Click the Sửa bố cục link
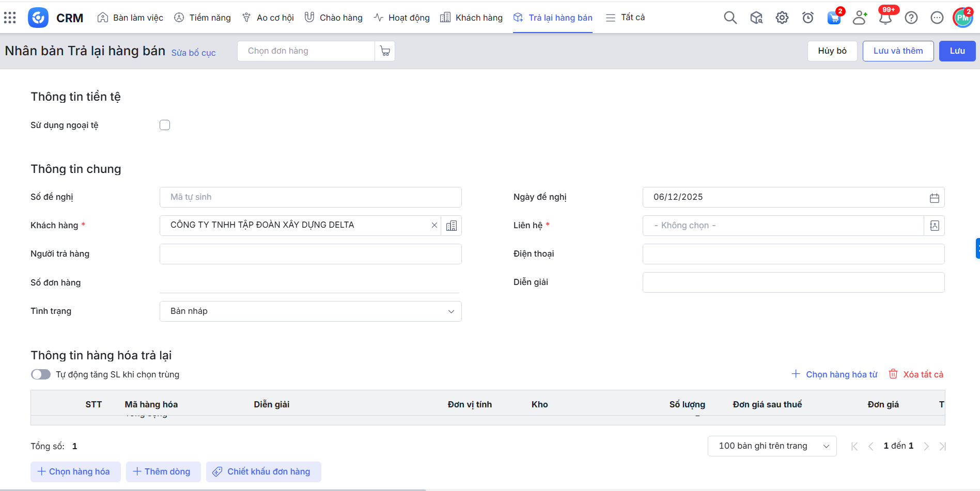The width and height of the screenshot is (980, 491). [x=193, y=53]
